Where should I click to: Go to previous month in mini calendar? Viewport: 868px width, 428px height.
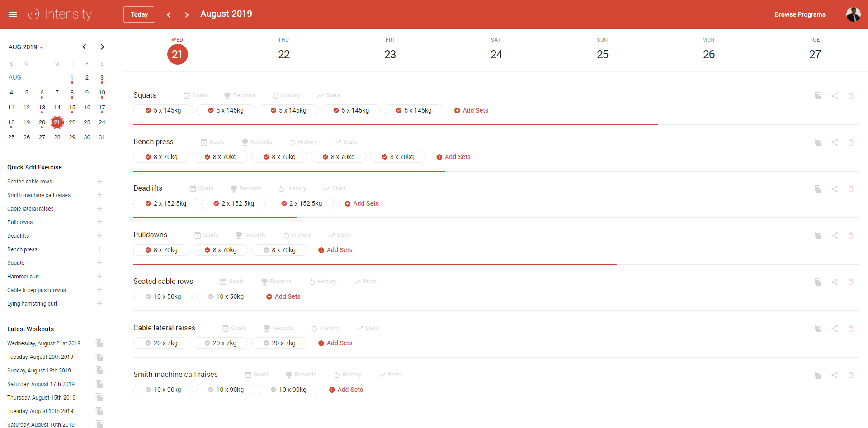click(x=84, y=47)
